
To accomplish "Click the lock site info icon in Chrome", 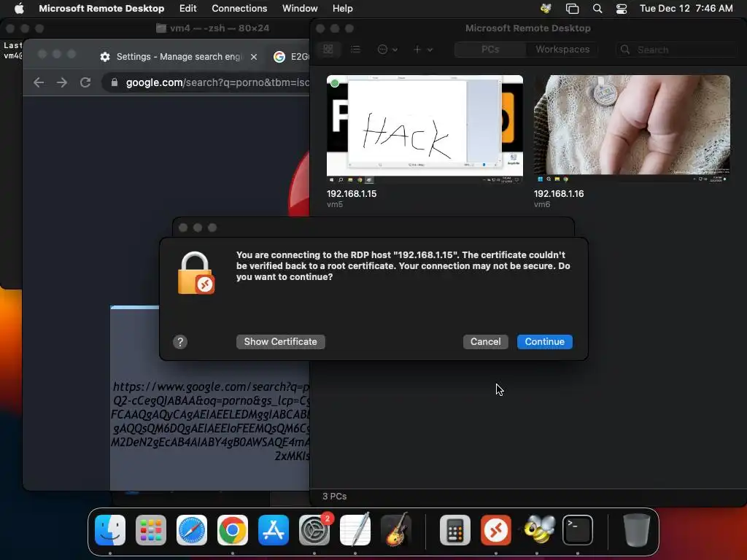I will point(115,82).
